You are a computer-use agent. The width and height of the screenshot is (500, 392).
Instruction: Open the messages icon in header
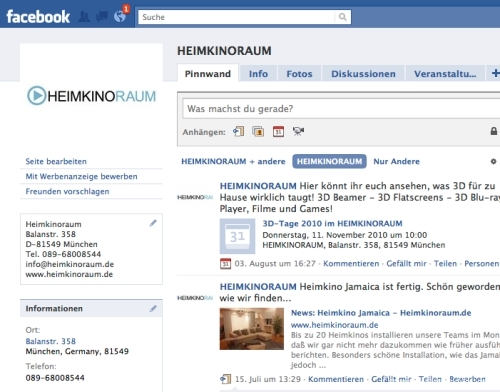[x=102, y=17]
